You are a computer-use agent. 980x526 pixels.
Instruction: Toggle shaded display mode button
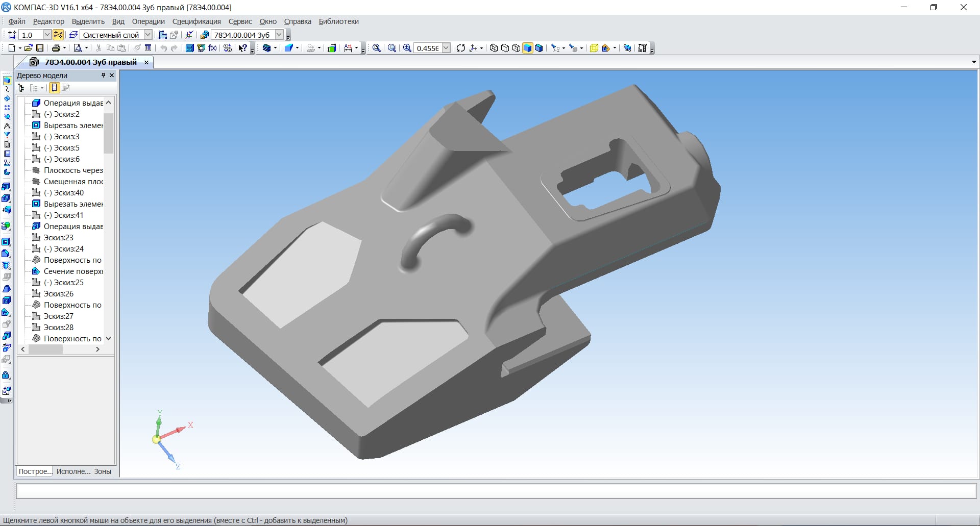click(527, 48)
